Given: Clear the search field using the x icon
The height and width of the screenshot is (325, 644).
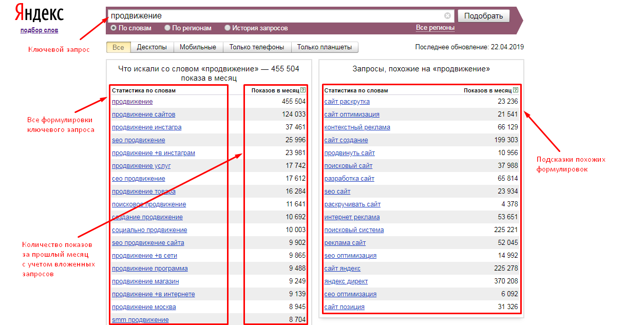Looking at the screenshot, I should click(447, 15).
